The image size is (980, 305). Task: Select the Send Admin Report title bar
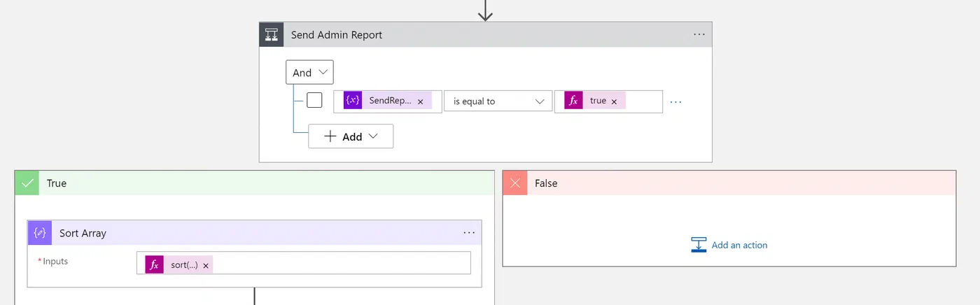click(x=485, y=34)
